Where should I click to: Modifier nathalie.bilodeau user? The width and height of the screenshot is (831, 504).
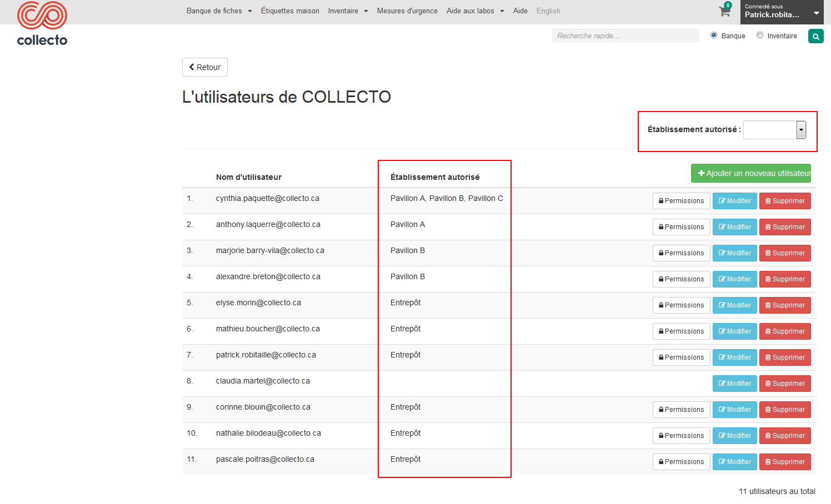(x=735, y=436)
